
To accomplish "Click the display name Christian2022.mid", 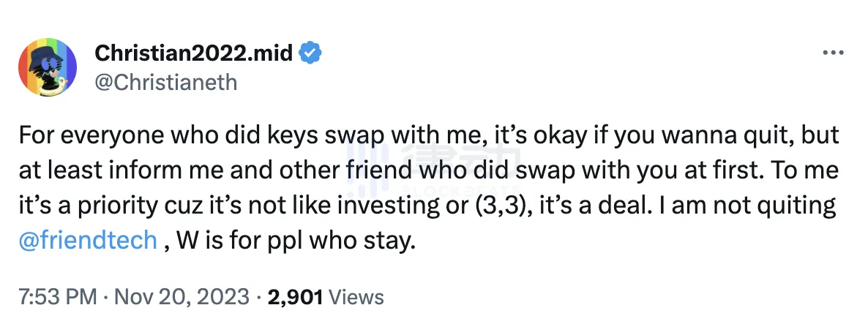I will coord(194,53).
